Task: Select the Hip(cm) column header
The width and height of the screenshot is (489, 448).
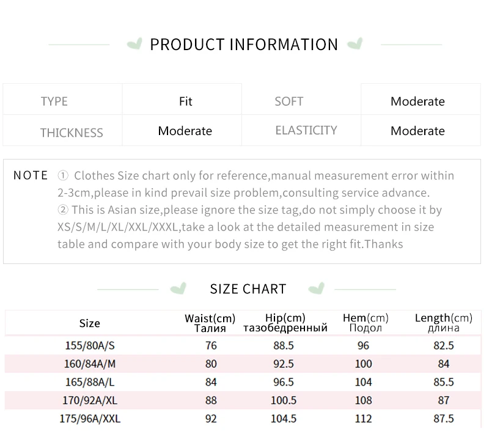Action: [x=285, y=323]
